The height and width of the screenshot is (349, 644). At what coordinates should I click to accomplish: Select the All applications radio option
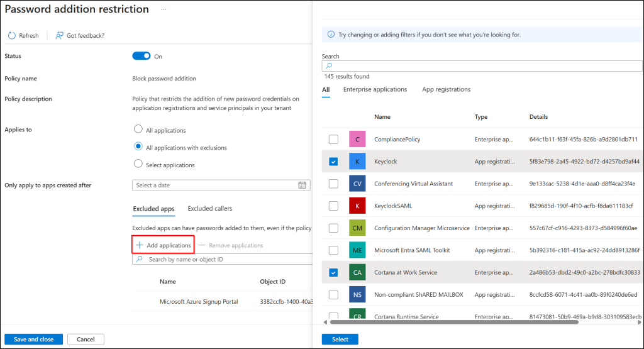click(x=138, y=130)
